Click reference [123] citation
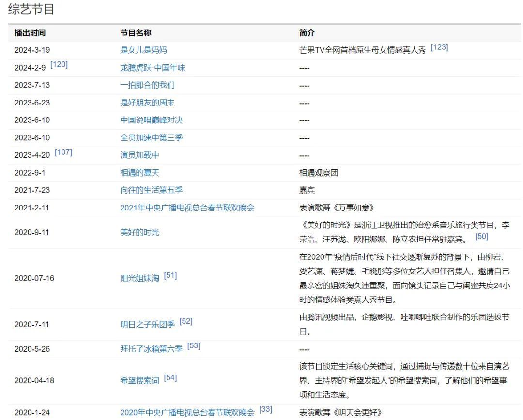The height and width of the screenshot is (420, 523). point(439,48)
